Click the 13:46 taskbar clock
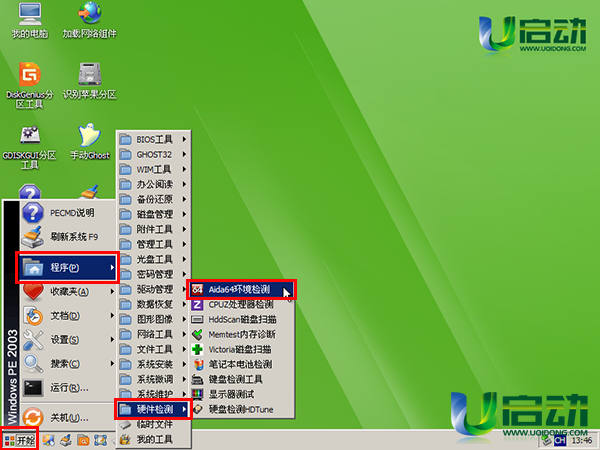The width and height of the screenshot is (600, 450). (x=582, y=441)
